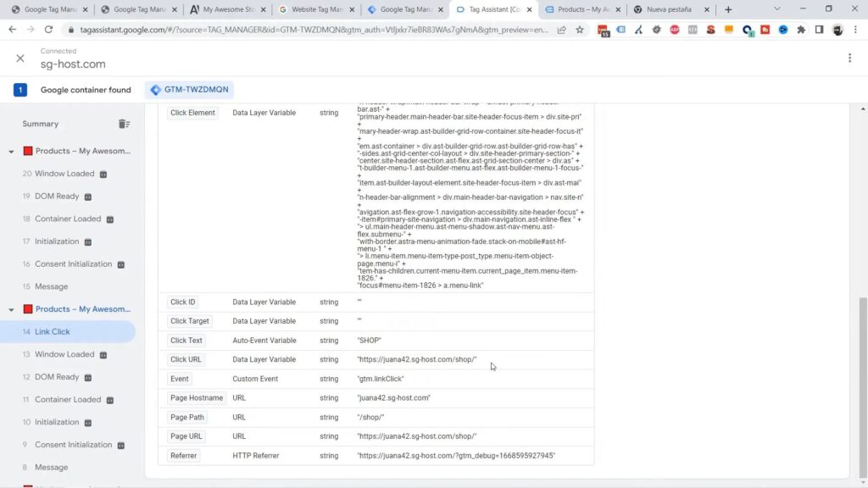
Task: Open a new browser tab with the plus icon
Action: click(728, 9)
